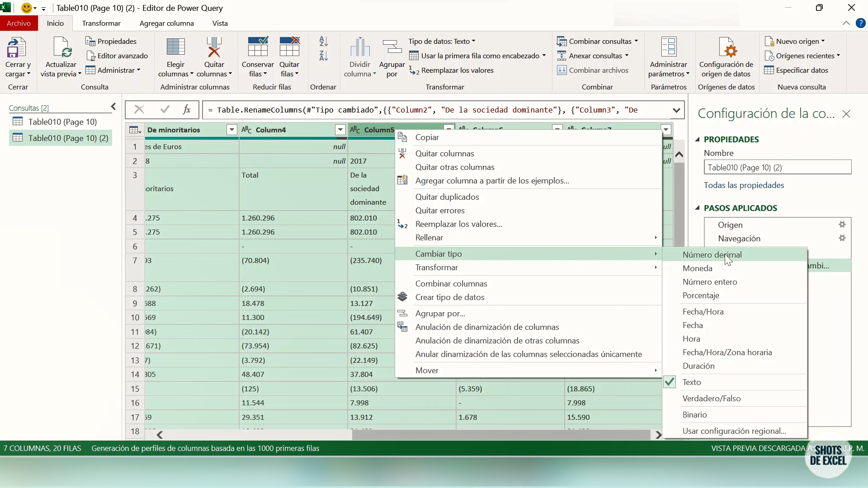Open the De minoritarios column filter dropdown
The height and width of the screenshot is (488, 868).
(231, 130)
